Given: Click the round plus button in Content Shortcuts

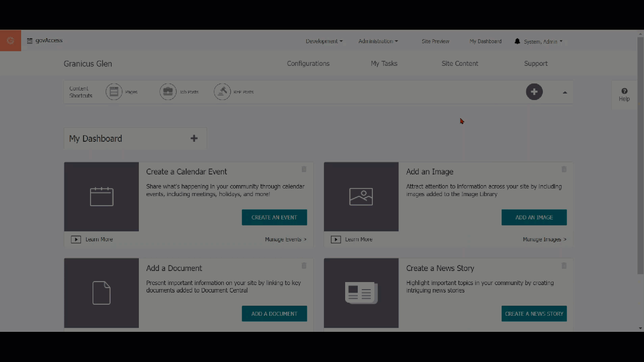Looking at the screenshot, I should 534,92.
